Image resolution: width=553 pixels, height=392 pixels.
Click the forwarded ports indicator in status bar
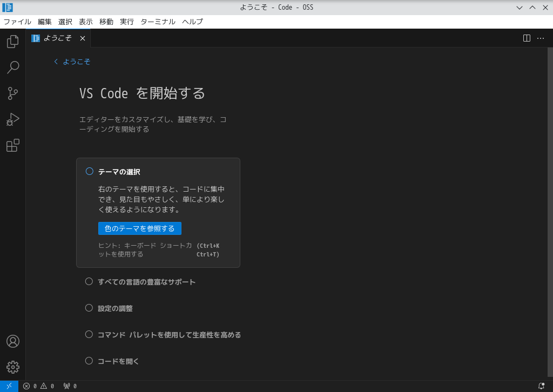coord(70,386)
